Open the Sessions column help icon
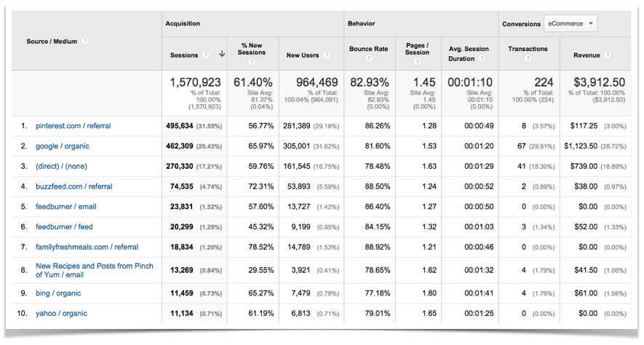 tap(206, 55)
